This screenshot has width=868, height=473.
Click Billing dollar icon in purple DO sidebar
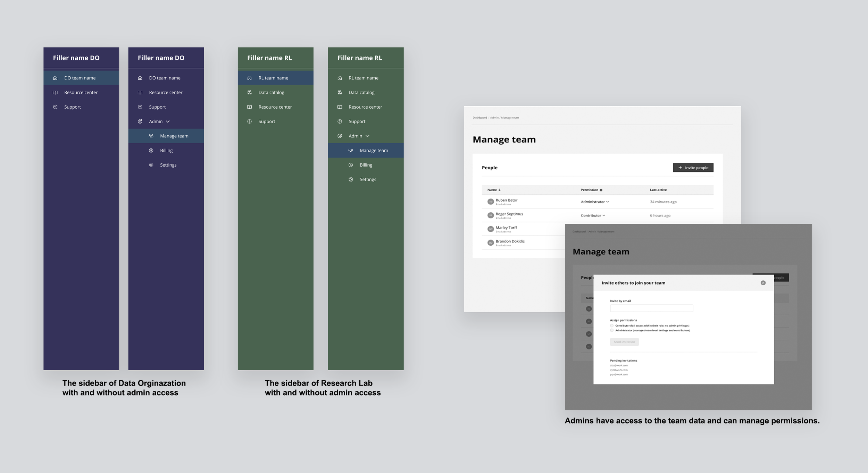[x=151, y=151]
